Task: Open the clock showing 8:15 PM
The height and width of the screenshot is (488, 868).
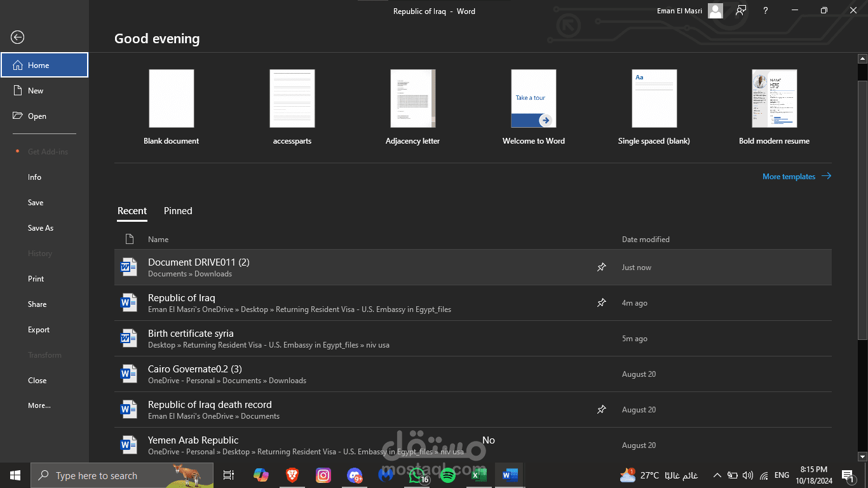Action: 813,475
